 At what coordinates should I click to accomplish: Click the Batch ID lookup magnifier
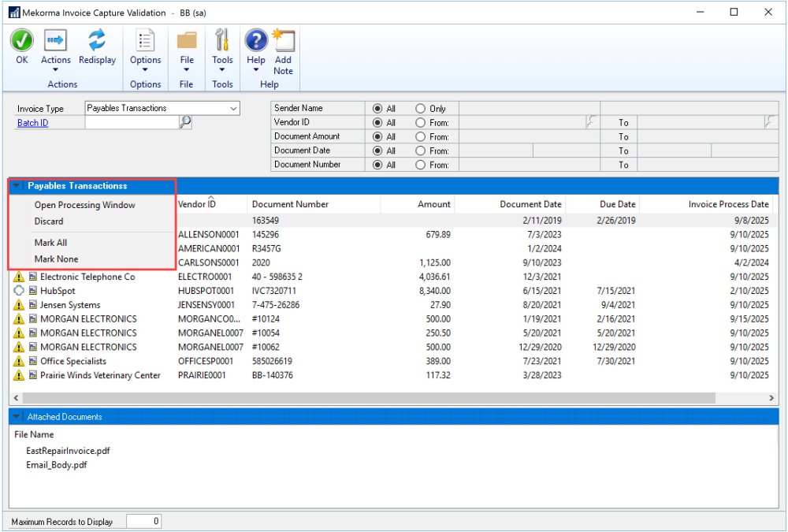pos(185,122)
